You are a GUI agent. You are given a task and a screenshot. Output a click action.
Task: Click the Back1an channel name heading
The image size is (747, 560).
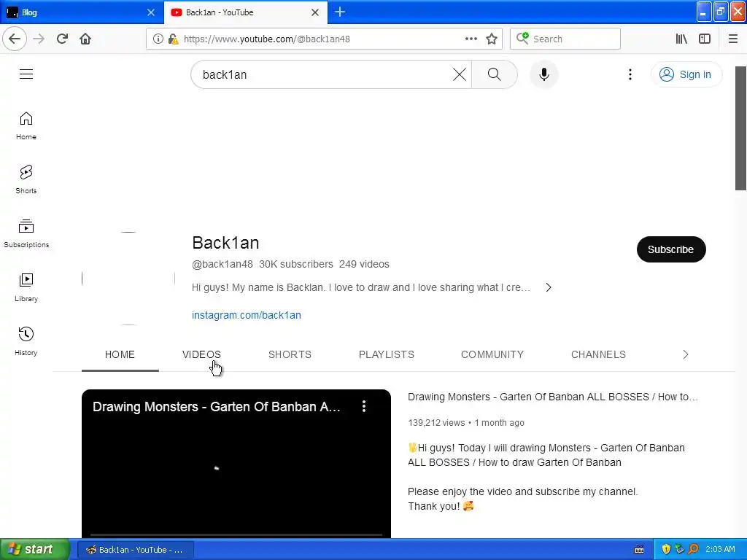tap(225, 243)
